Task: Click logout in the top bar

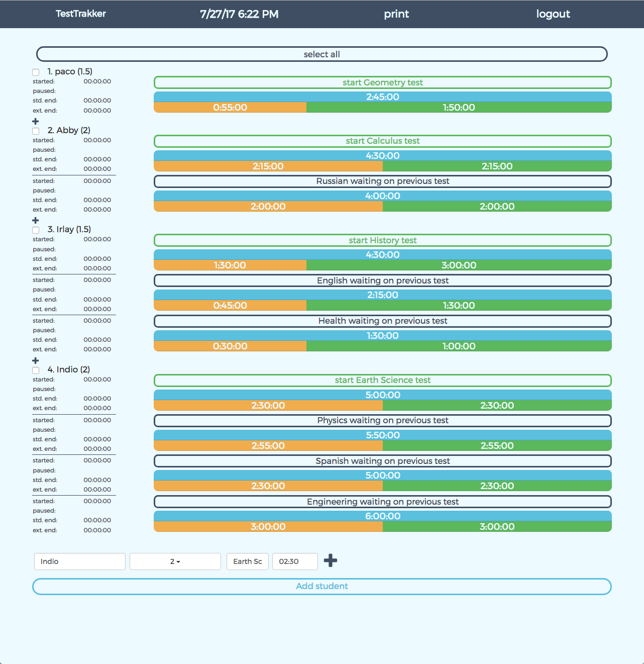Action: 553,14
